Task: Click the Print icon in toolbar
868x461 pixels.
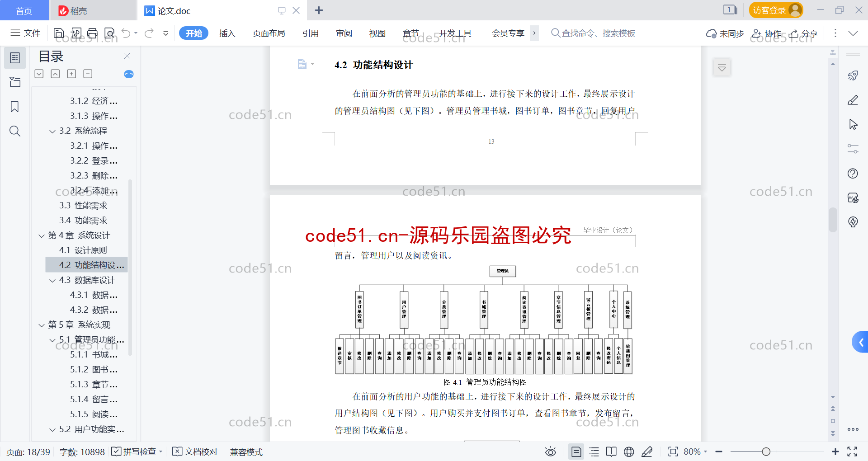Action: tap(93, 33)
